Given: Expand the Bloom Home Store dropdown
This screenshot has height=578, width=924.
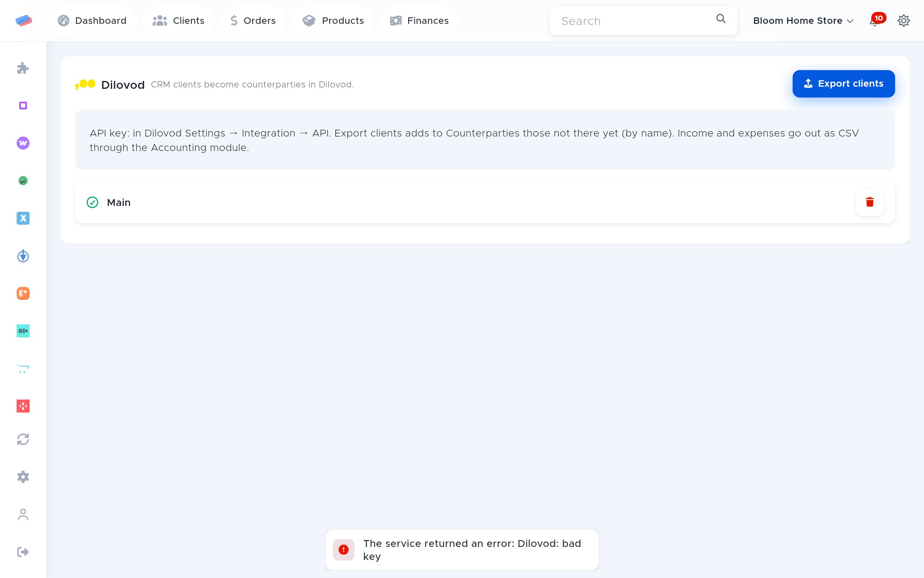Looking at the screenshot, I should (x=803, y=21).
